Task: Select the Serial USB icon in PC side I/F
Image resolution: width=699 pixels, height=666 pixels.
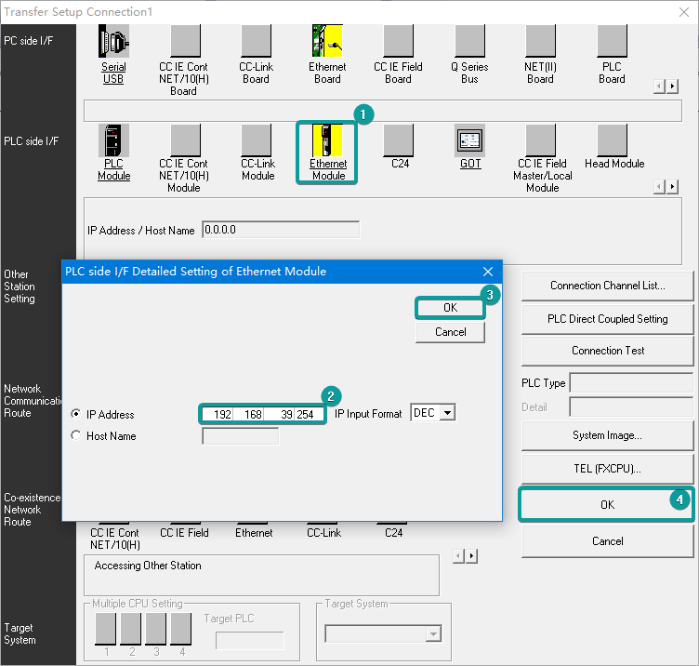Action: (x=114, y=41)
